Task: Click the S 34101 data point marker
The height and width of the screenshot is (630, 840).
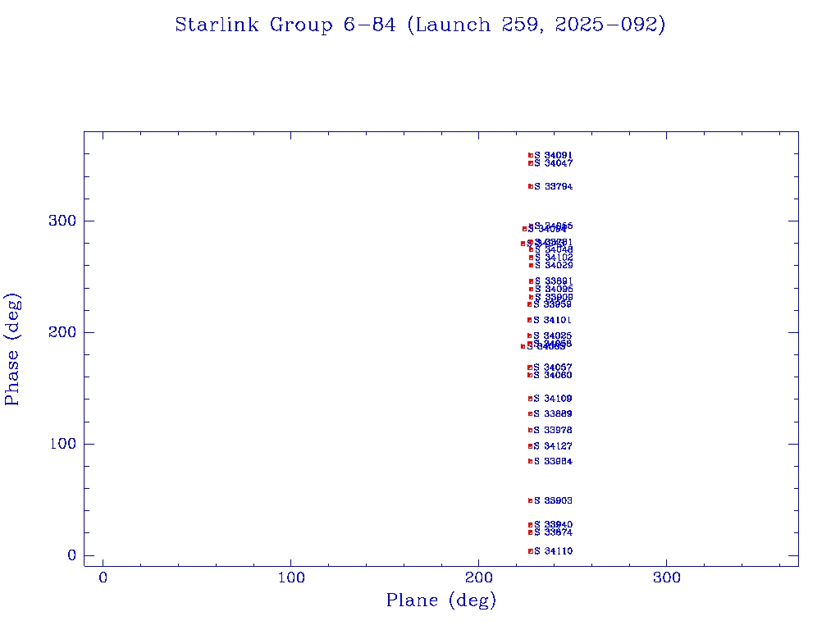Action: coord(530,320)
